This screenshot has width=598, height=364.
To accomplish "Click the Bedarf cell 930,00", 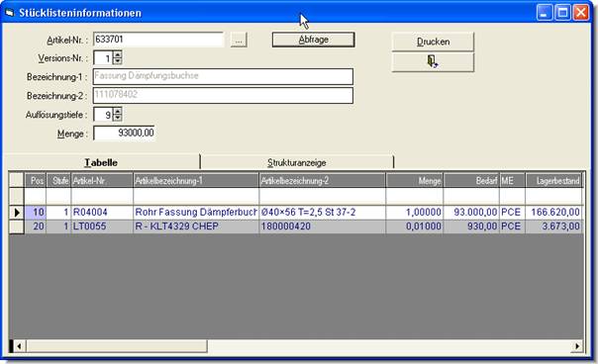I will [471, 227].
